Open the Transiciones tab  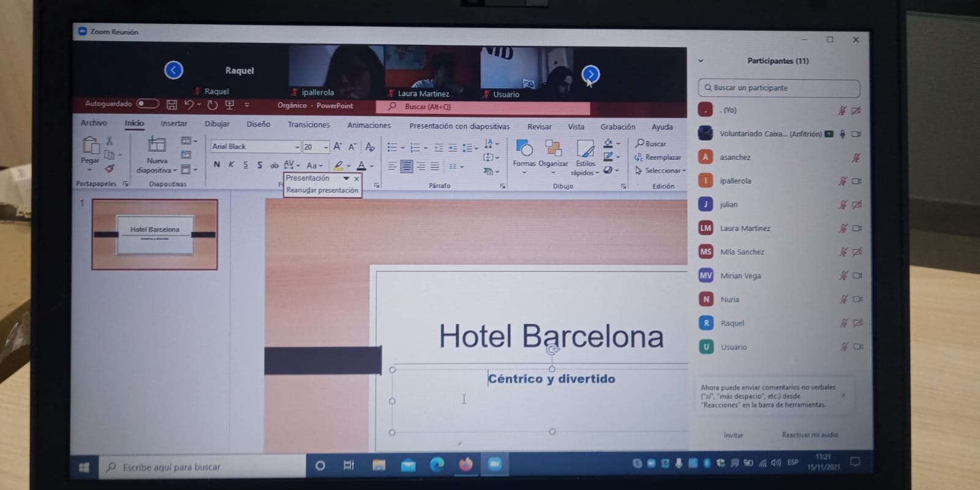[309, 125]
